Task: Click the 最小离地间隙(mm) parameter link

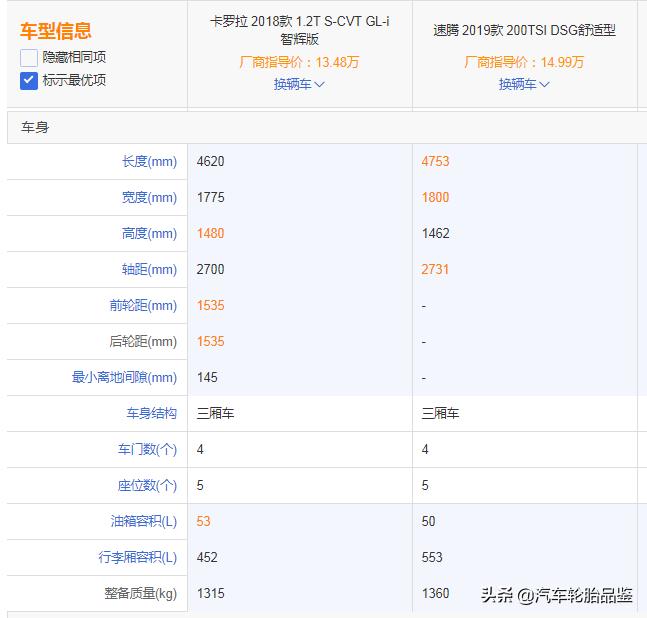Action: [125, 377]
